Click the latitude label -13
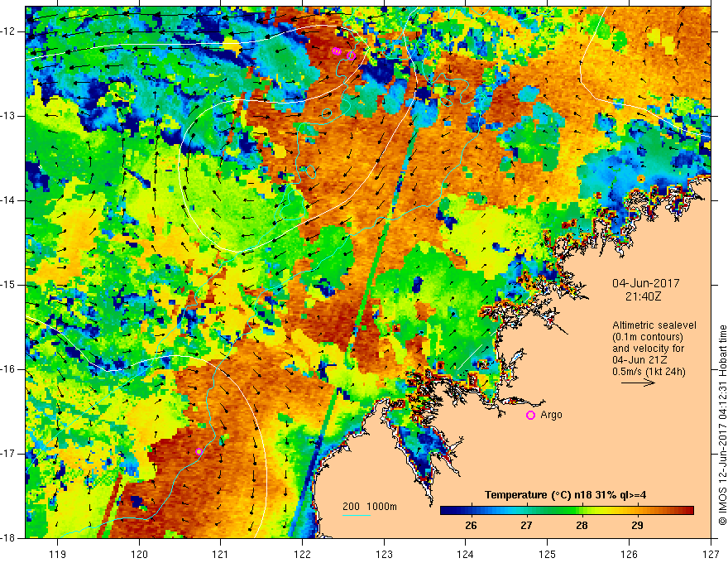This screenshot has width=728, height=563. [9, 116]
